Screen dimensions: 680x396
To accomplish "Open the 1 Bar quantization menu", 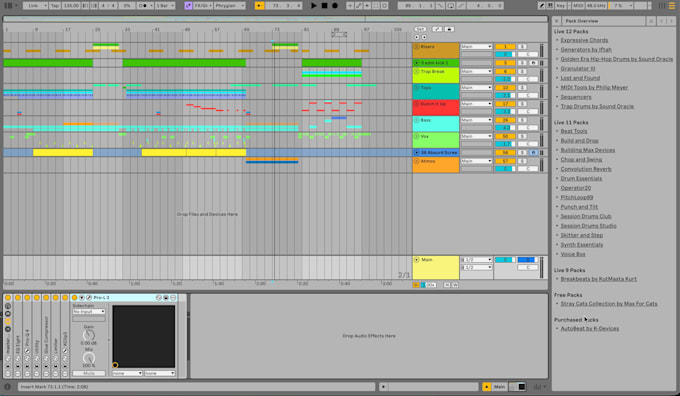I will [x=165, y=6].
